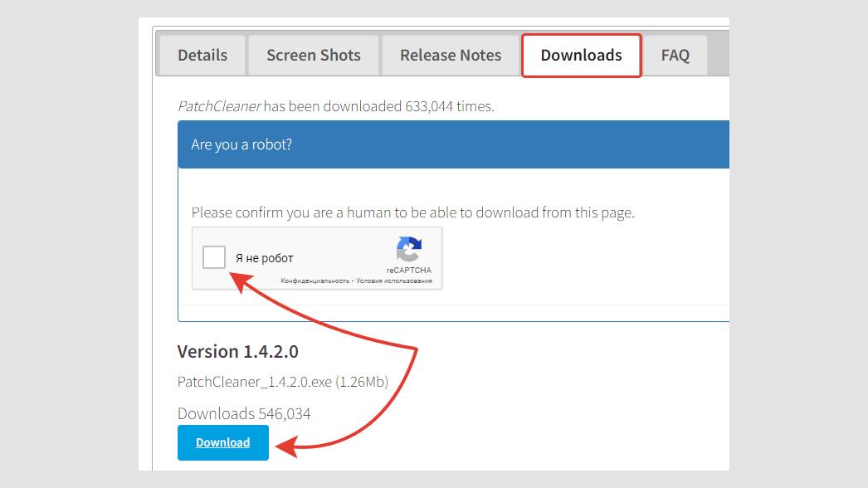Click the reCAPTCHA logo icon
This screenshot has height=488, width=868.
[x=409, y=249]
